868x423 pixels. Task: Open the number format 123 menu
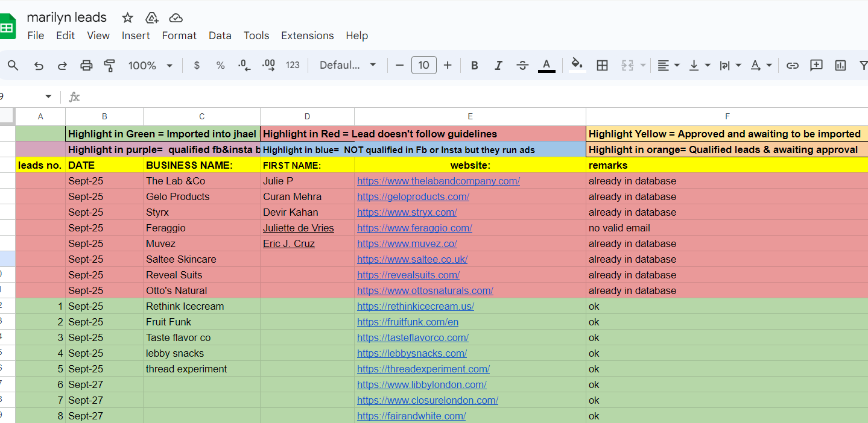click(293, 65)
